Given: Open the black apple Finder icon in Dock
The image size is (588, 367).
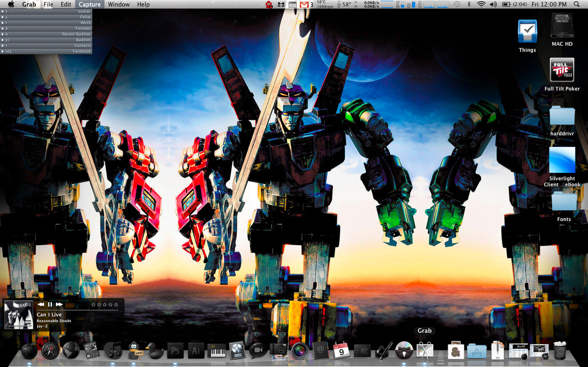Looking at the screenshot, I should [29, 351].
